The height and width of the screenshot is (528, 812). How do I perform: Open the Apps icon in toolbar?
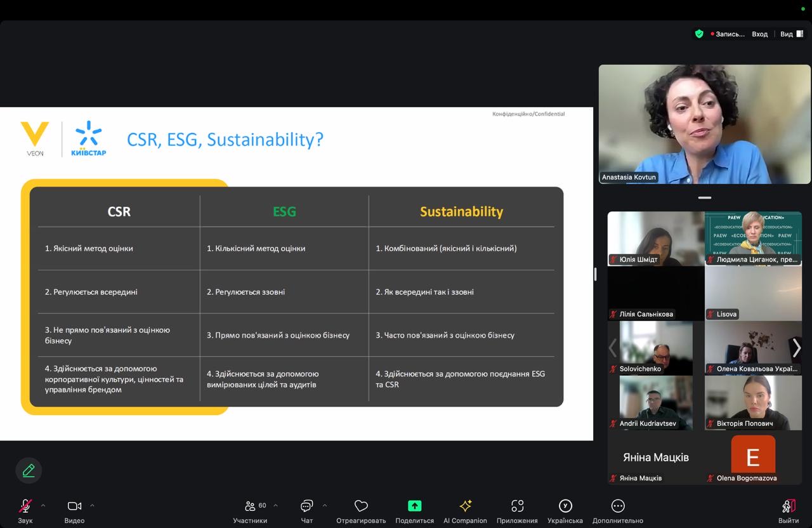pos(517,506)
